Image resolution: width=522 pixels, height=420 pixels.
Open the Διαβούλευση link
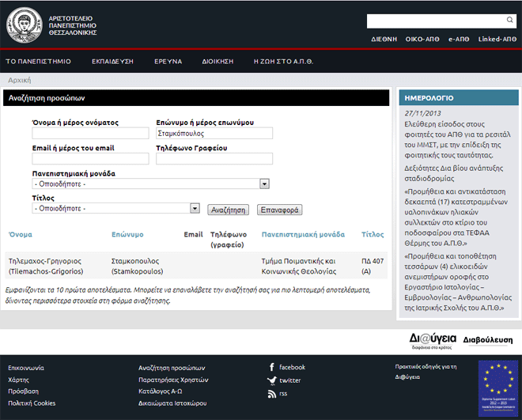click(x=486, y=341)
